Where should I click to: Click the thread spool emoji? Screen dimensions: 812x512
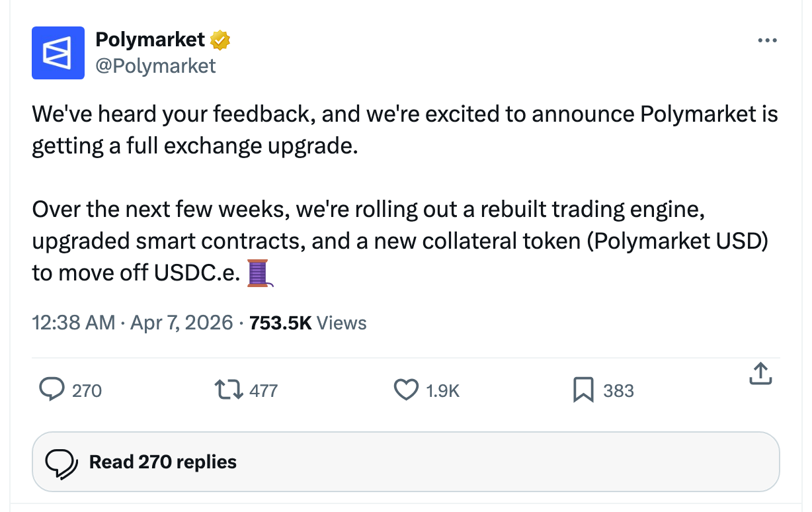tap(259, 273)
